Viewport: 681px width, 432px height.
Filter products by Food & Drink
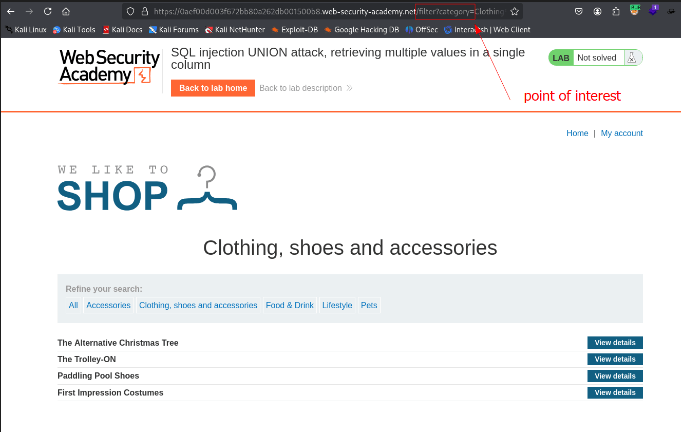point(289,305)
